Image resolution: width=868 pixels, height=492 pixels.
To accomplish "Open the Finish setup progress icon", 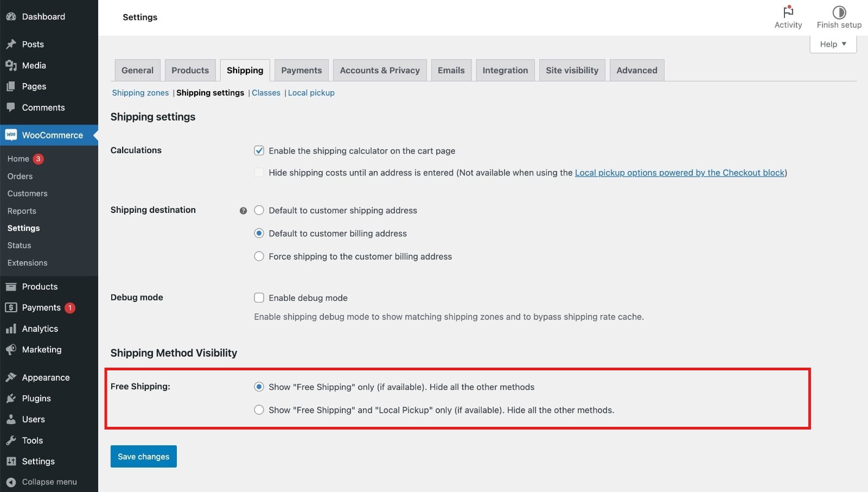I will [x=839, y=12].
